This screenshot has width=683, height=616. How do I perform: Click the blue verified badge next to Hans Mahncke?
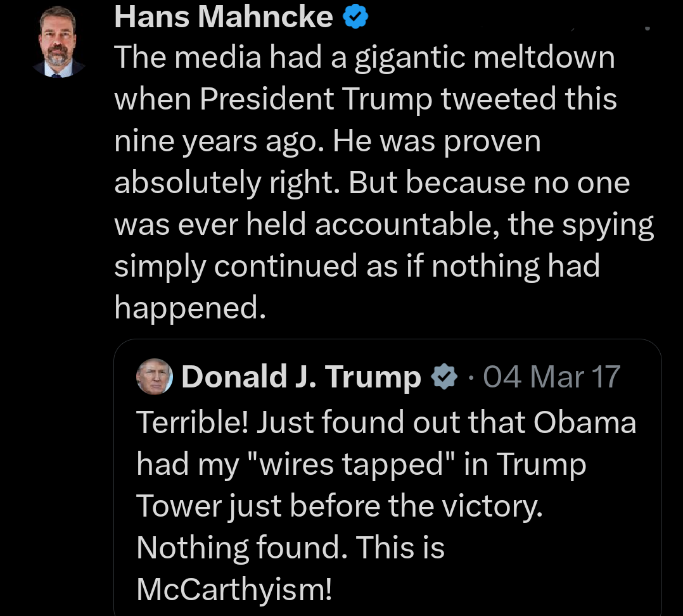(x=356, y=16)
